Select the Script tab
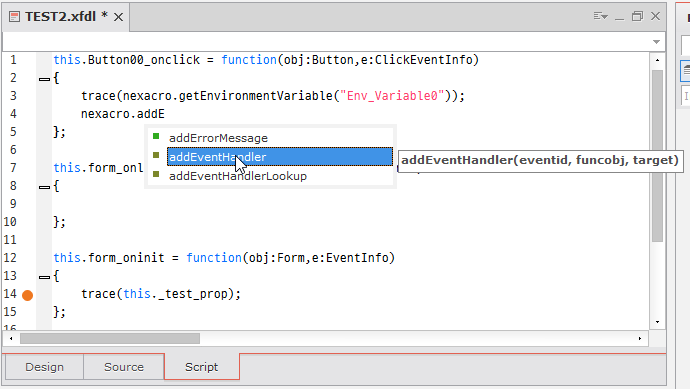Screen dimensions: 690x389 tap(202, 367)
